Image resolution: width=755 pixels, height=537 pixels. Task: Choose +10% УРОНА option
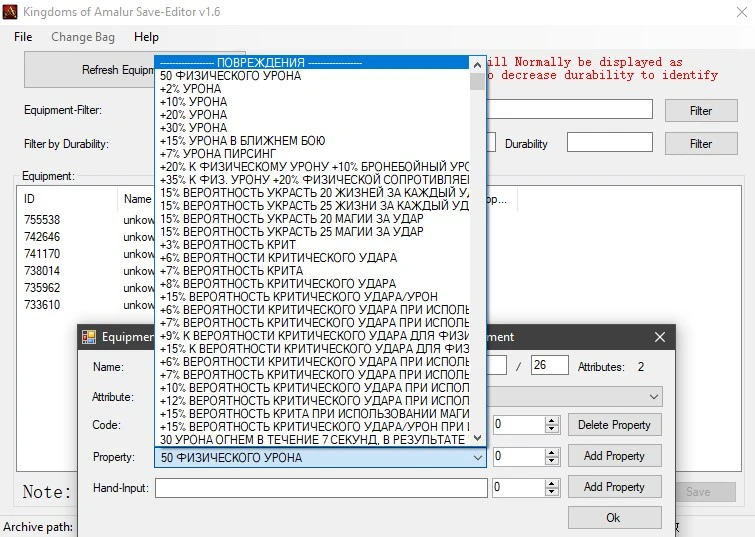[312, 102]
